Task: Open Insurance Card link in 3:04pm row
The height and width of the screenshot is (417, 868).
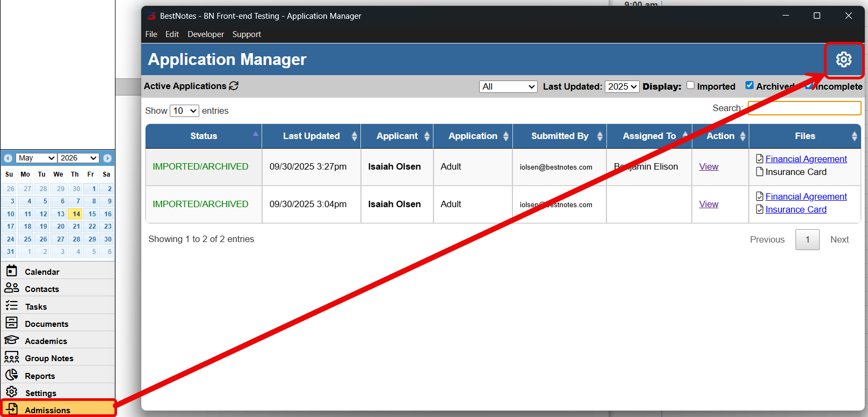Action: [795, 209]
